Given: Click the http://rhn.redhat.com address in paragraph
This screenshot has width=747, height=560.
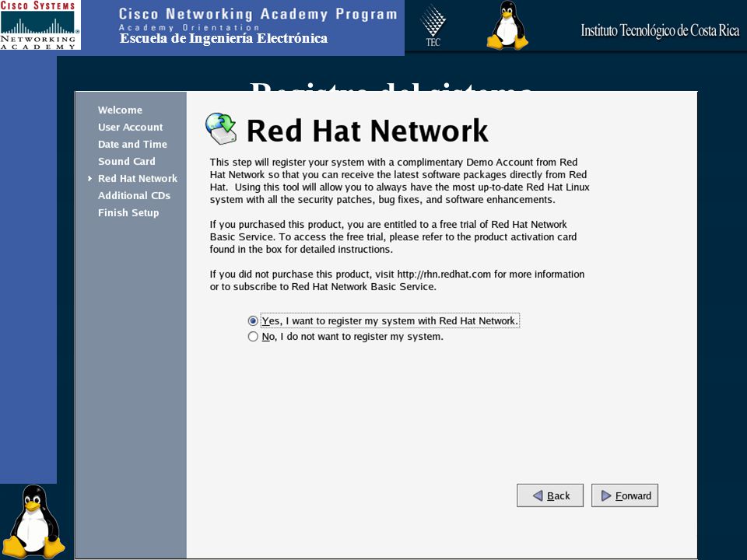Looking at the screenshot, I should pyautogui.click(x=444, y=275).
